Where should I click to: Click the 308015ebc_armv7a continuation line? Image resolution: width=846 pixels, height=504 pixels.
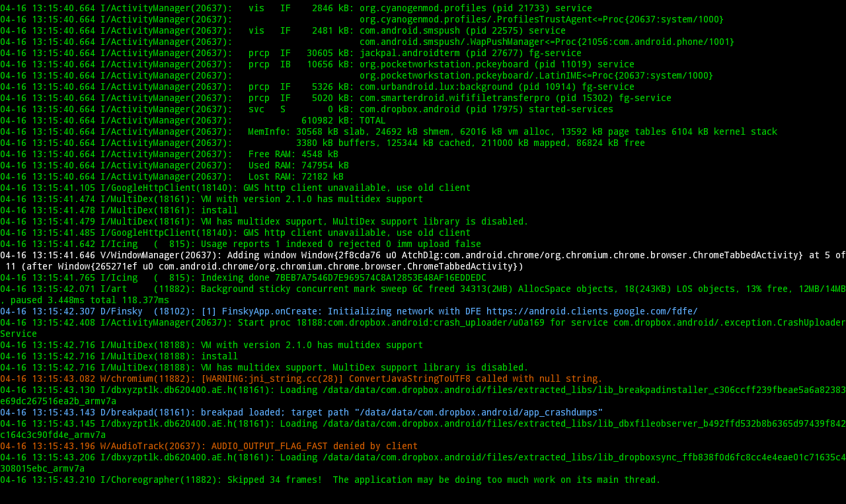point(42,469)
